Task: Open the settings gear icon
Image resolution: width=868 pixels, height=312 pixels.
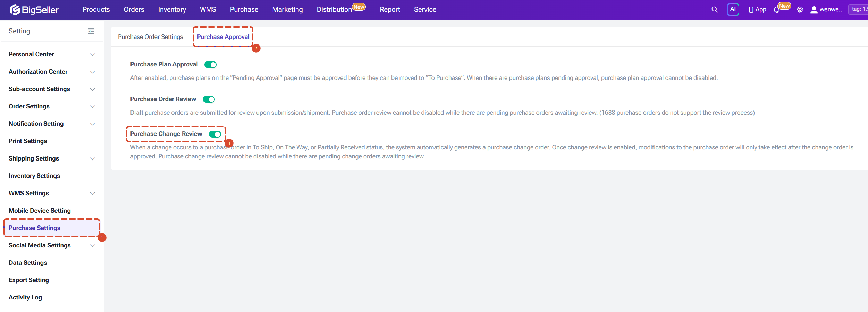Action: click(800, 10)
